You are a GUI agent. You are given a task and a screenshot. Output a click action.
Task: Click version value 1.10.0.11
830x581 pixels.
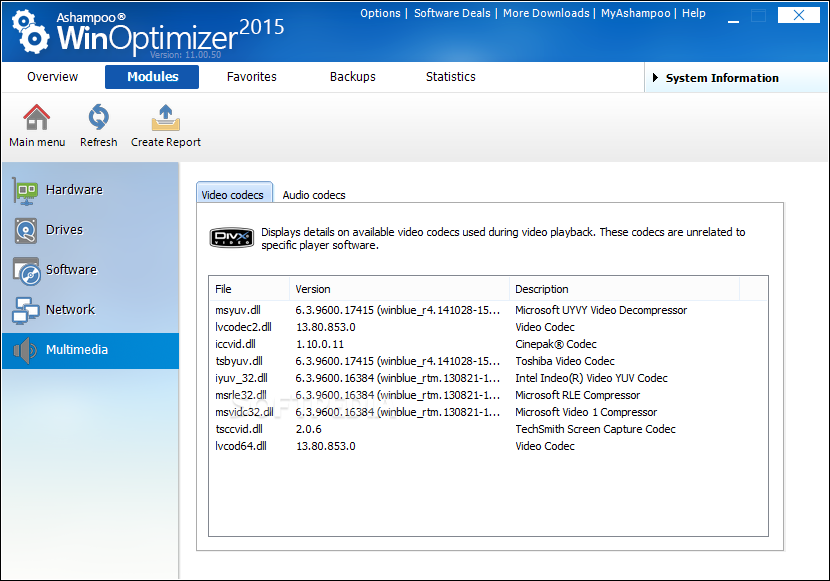click(x=320, y=344)
